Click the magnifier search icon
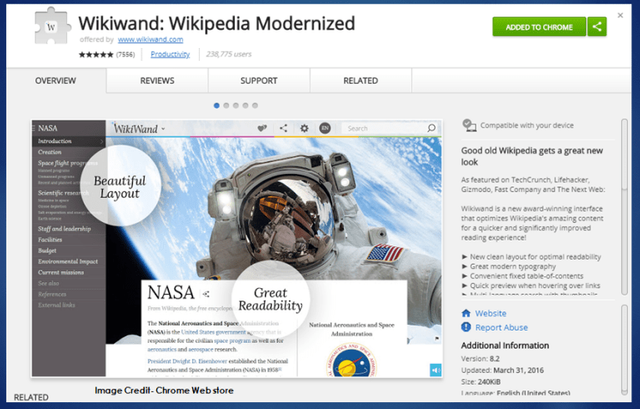Viewport: 640px width, 409px height. tap(431, 128)
